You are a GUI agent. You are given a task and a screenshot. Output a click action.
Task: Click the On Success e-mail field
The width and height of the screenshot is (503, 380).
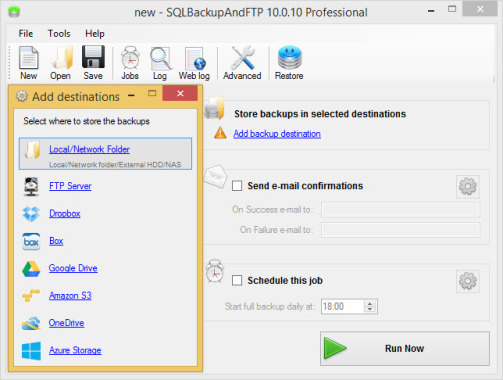pos(401,210)
